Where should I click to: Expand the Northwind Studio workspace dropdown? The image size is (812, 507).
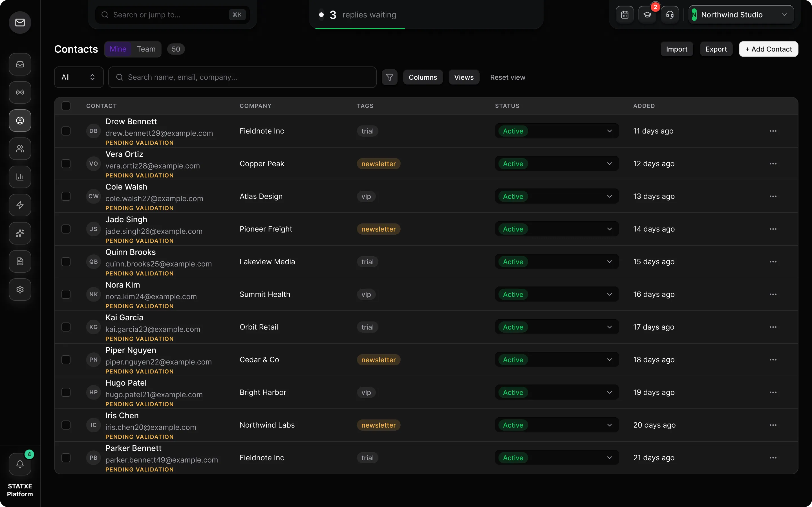[x=741, y=15]
